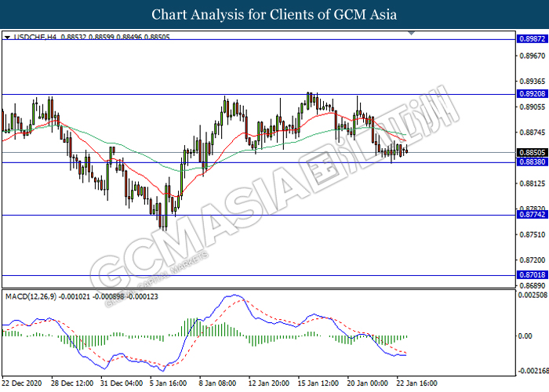
Task: Click the USDCHF chart title dropdown triangle
Action: [7, 37]
